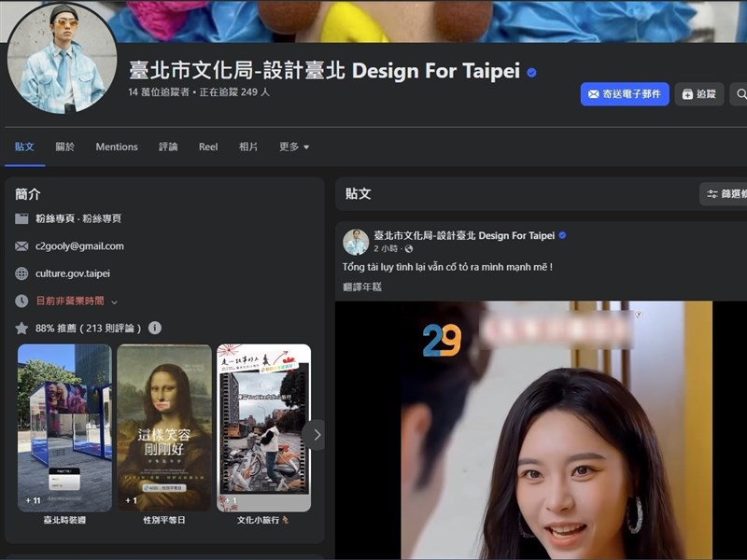Switch to the Mentions tab
Screen dimensions: 747x560
117,147
